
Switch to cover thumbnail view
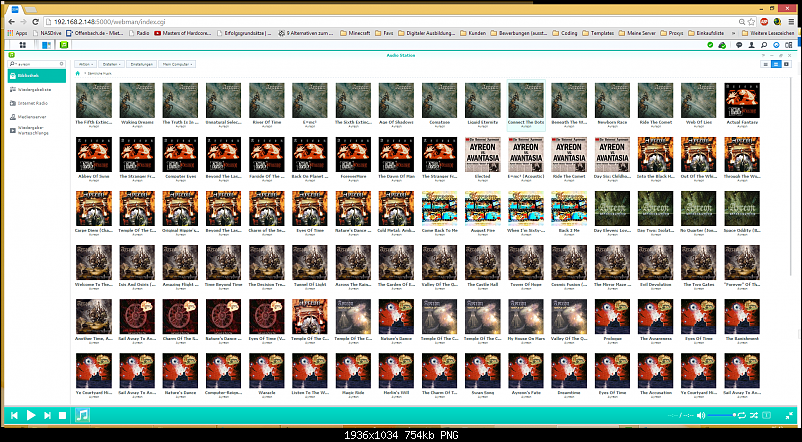pyautogui.click(x=787, y=64)
